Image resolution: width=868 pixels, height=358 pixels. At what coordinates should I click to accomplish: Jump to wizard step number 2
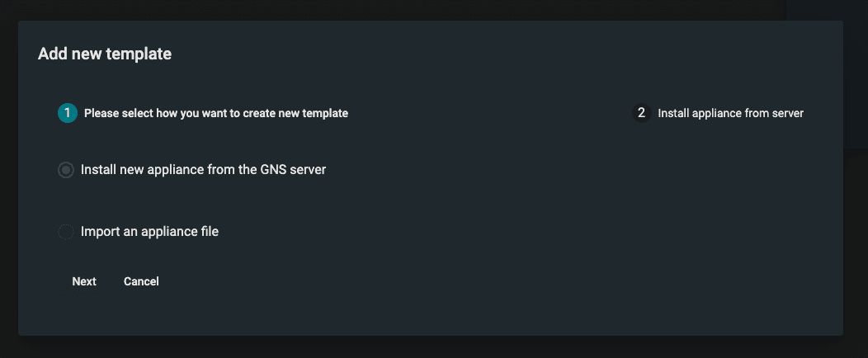point(641,113)
